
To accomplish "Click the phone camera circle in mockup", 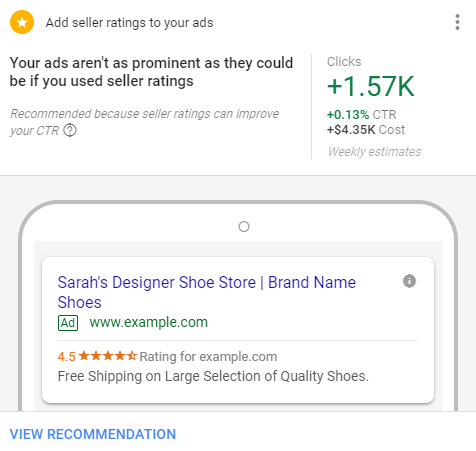I will (244, 227).
